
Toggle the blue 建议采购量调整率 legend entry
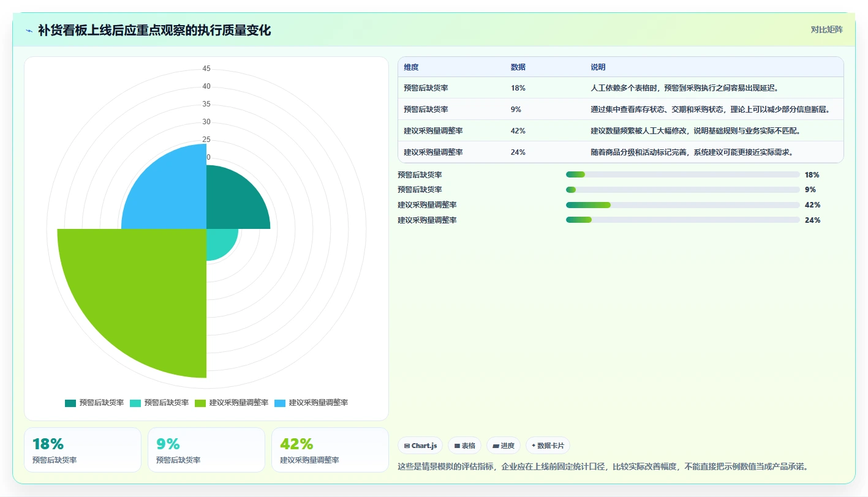[x=312, y=403]
